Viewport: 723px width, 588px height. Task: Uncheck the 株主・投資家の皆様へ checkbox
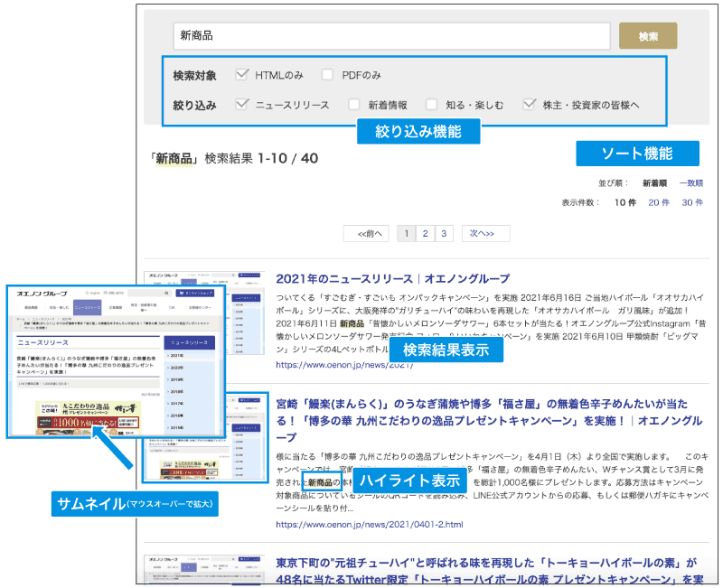point(529,104)
